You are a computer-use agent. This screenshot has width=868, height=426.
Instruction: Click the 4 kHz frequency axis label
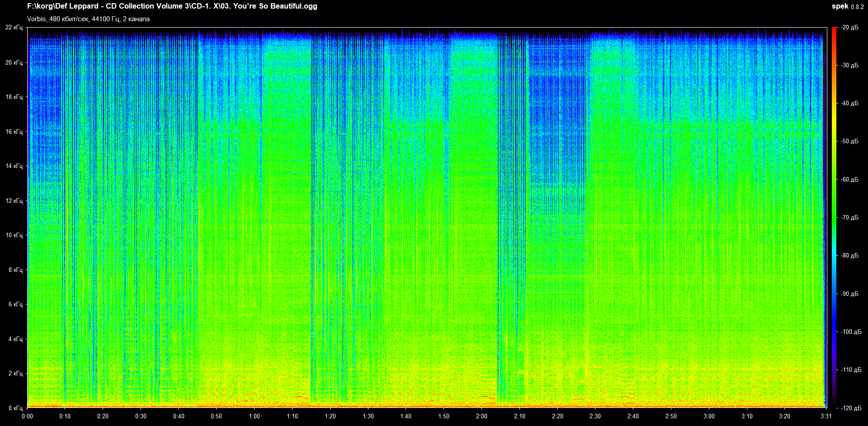(x=15, y=339)
